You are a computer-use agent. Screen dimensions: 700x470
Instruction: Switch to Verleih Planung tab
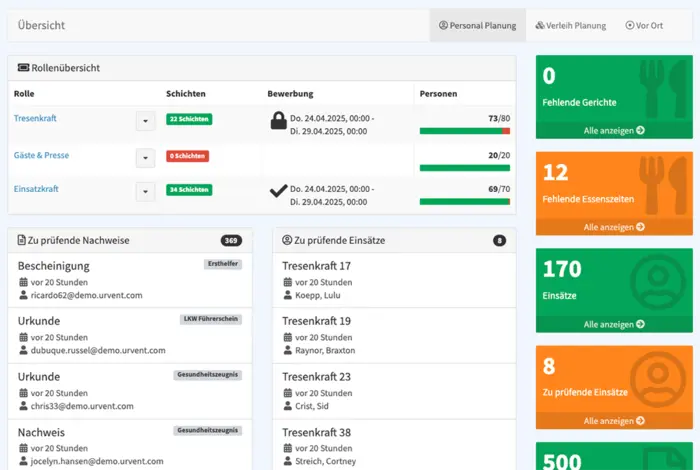(x=571, y=25)
